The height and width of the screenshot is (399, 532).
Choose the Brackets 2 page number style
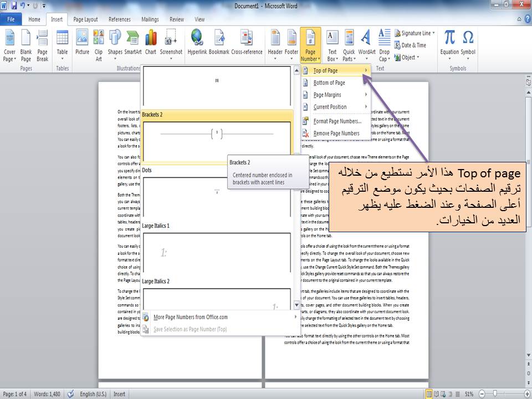[x=217, y=137]
